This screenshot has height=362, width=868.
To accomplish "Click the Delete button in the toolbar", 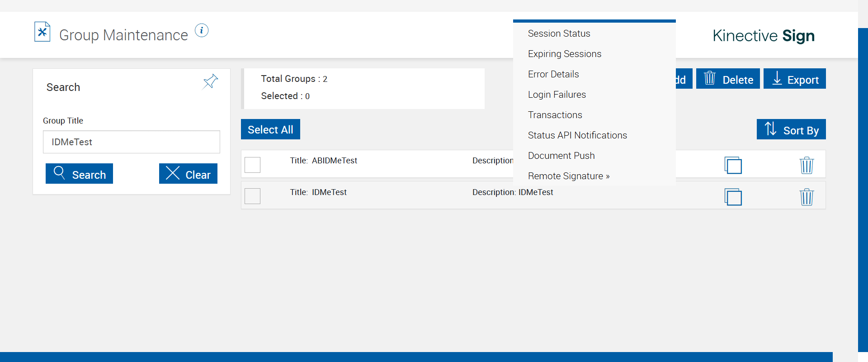I will pyautogui.click(x=728, y=79).
